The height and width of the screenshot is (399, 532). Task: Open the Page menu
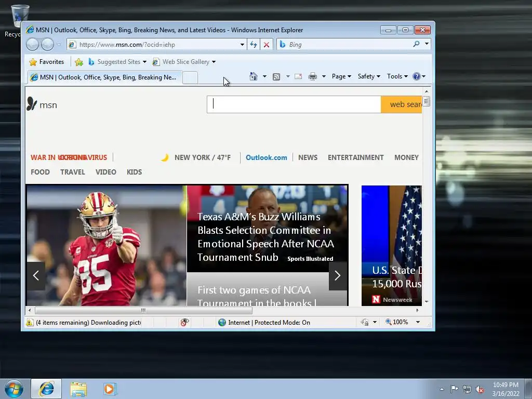pos(341,76)
